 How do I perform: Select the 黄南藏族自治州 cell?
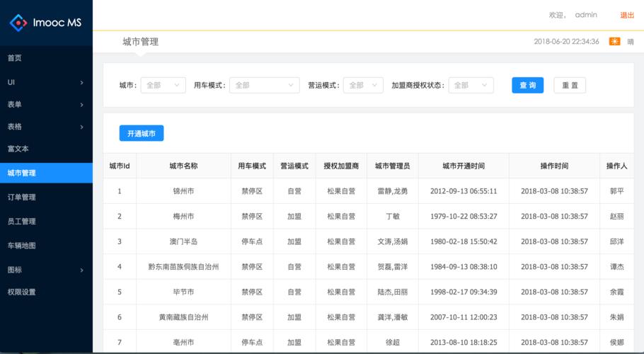(x=183, y=317)
